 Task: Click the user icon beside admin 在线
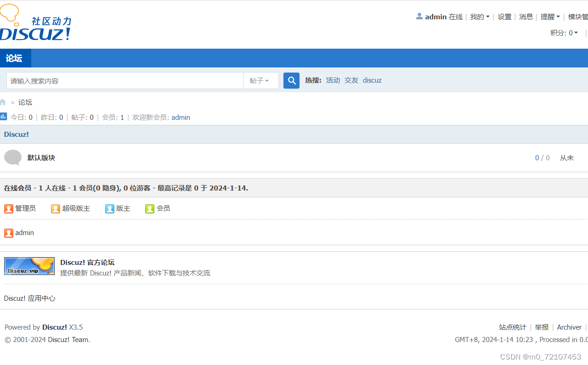pos(419,16)
